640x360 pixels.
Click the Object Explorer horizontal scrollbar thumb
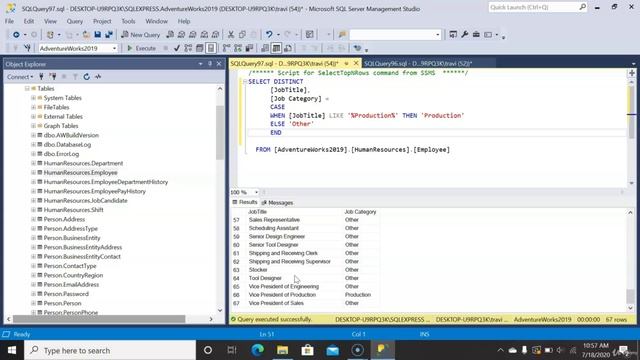click(99, 319)
